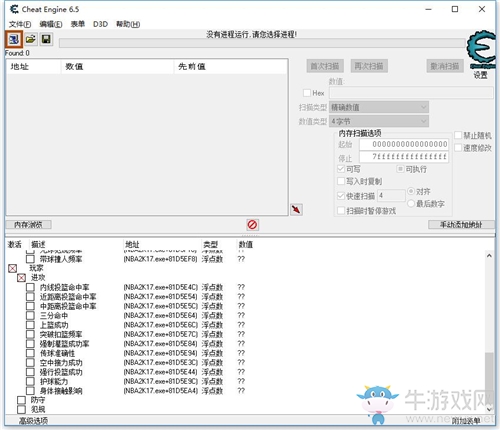Collapse the 进攻 group red X box
Screen dimensions: 500x430
pos(21,277)
